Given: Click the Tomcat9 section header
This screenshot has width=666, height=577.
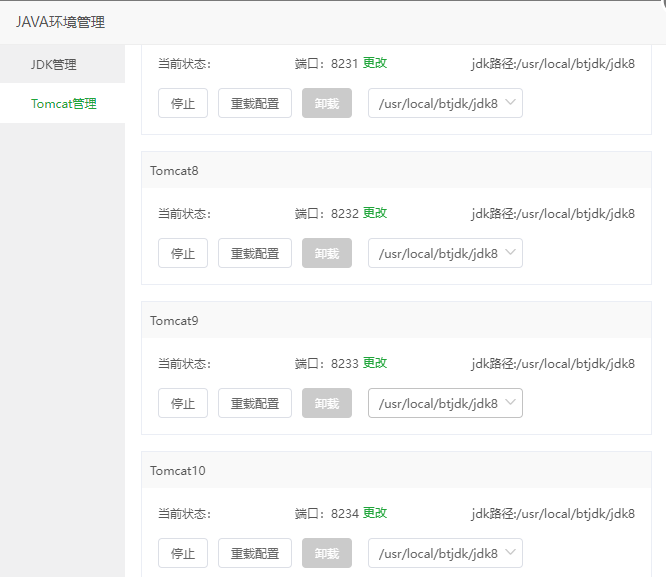Looking at the screenshot, I should click(x=396, y=320).
